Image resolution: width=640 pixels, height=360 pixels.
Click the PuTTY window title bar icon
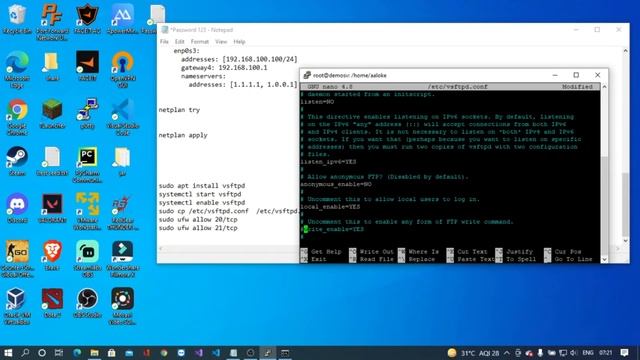pos(307,75)
